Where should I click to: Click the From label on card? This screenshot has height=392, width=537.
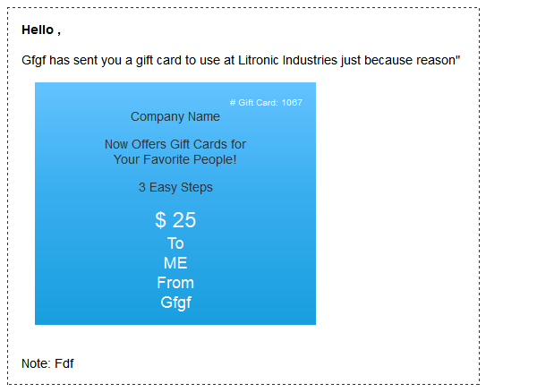[175, 283]
